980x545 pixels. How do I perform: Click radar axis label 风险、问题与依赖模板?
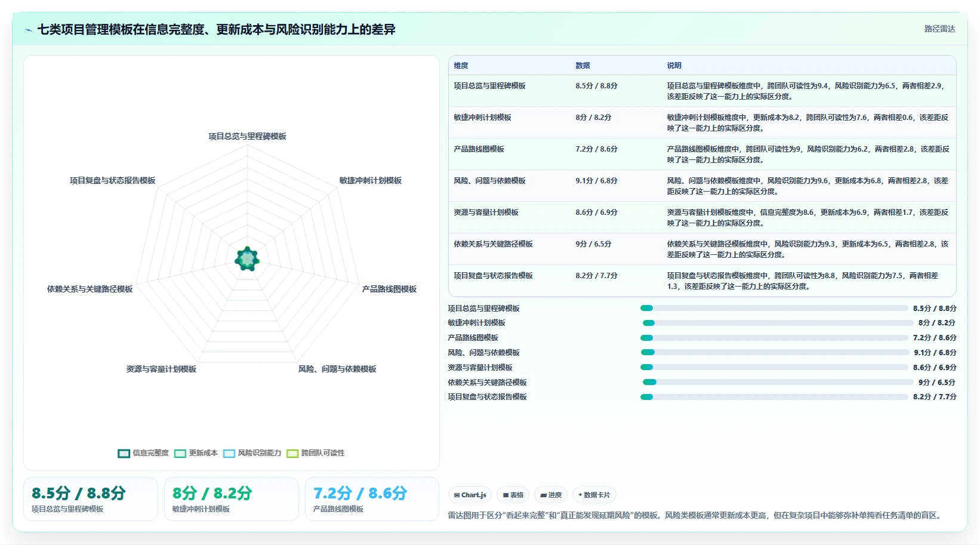(x=337, y=369)
